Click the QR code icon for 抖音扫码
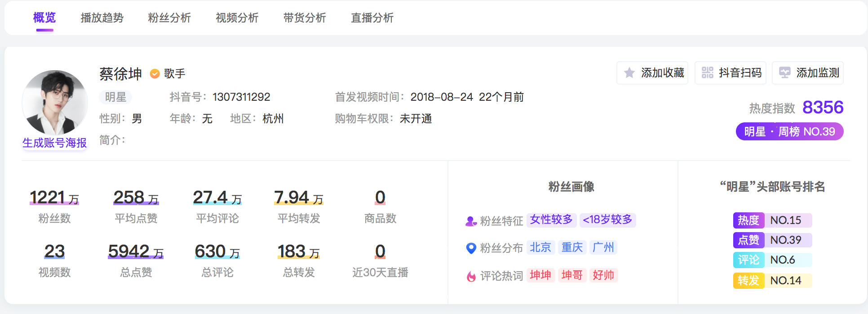The image size is (868, 314). pyautogui.click(x=708, y=72)
